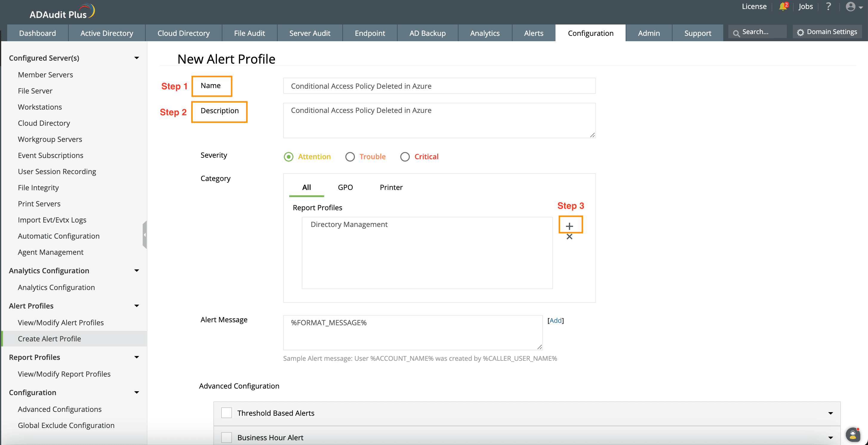
Task: Click into the alert Name input field
Action: coord(439,86)
